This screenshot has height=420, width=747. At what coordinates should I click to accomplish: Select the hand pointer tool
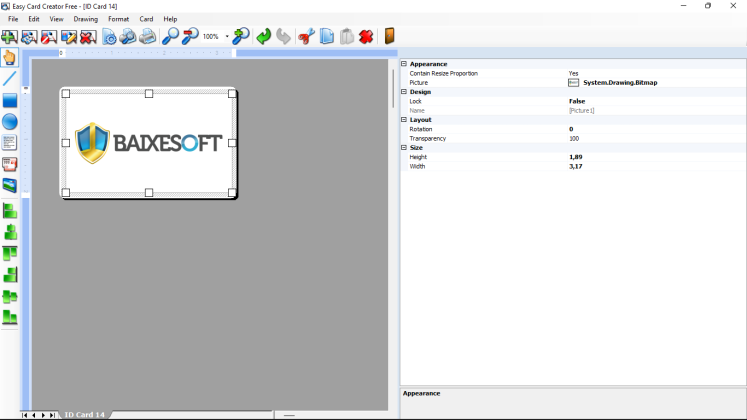[x=10, y=57]
